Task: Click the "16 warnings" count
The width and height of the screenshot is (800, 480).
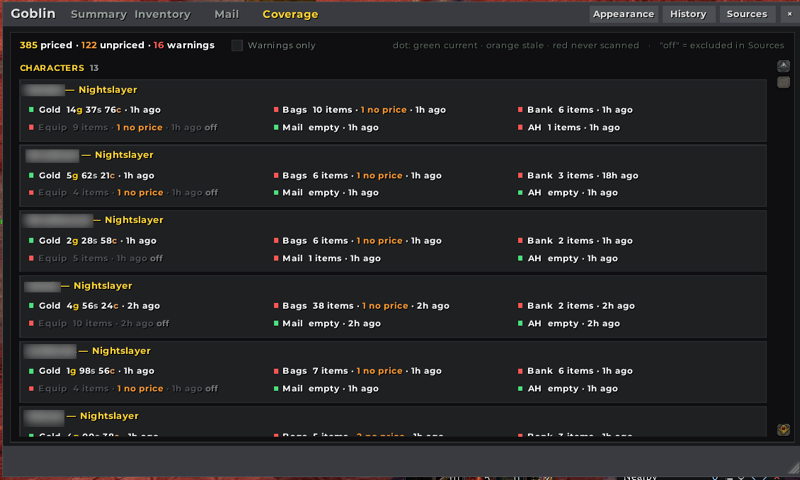Action: 184,45
